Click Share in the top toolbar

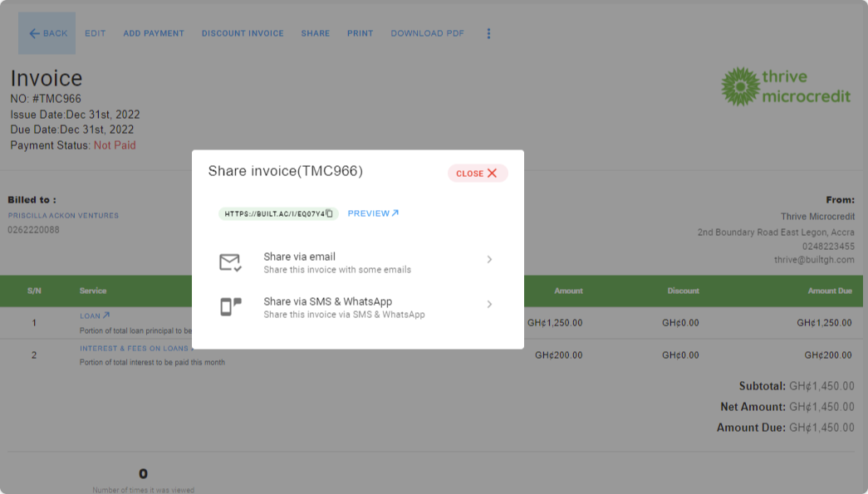(x=316, y=33)
